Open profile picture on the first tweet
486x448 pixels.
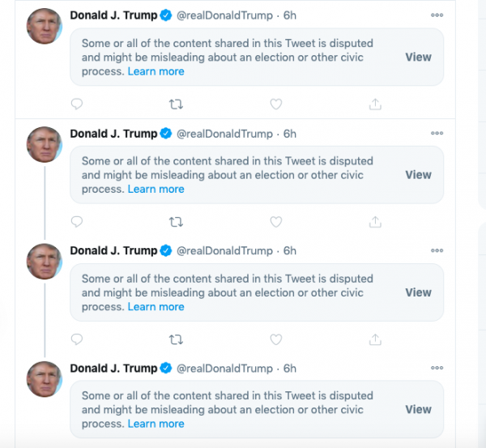point(44,26)
